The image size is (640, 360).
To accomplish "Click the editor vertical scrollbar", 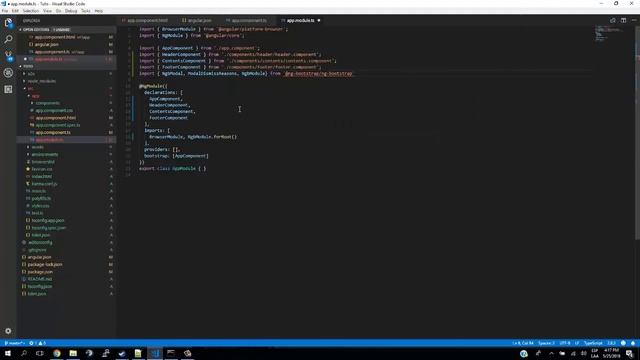I will point(638,133).
